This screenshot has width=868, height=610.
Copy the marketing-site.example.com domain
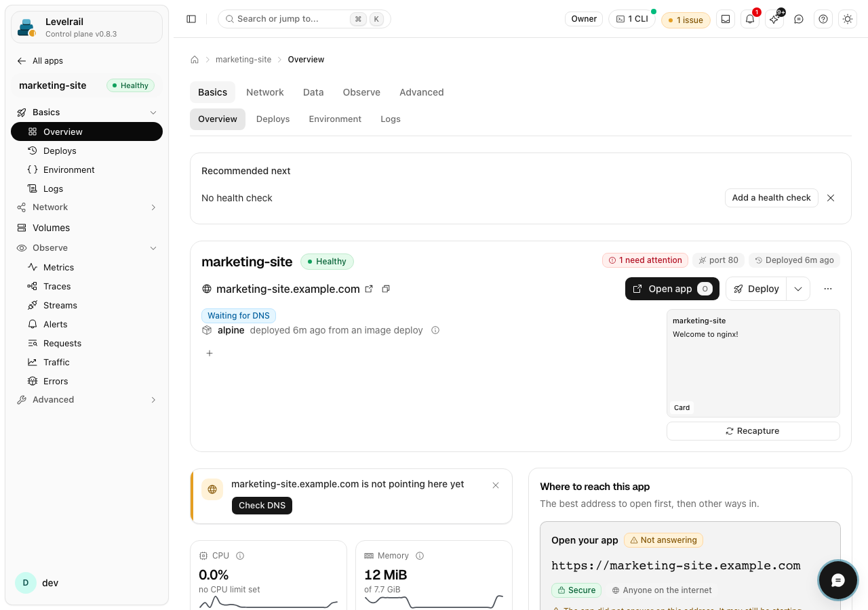(386, 289)
